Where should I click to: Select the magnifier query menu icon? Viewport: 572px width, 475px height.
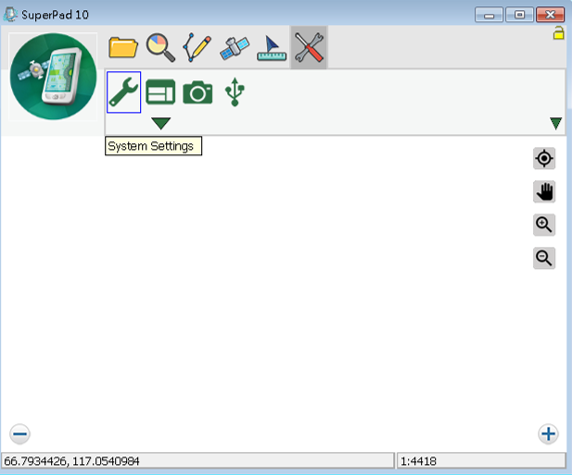pos(161,47)
